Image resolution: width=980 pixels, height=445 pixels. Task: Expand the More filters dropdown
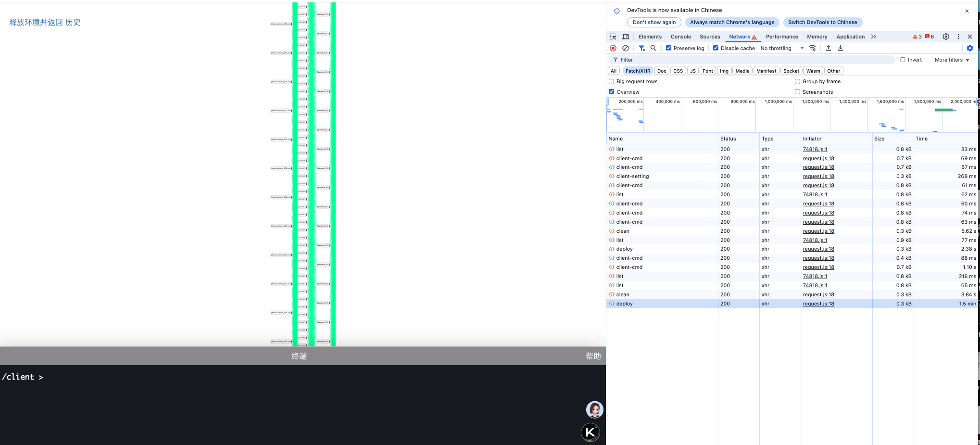952,60
